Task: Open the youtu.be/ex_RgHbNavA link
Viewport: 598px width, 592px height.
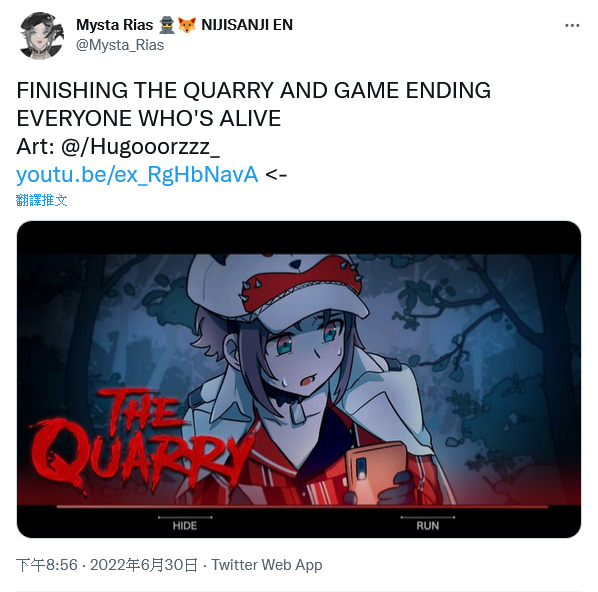Action: (137, 175)
